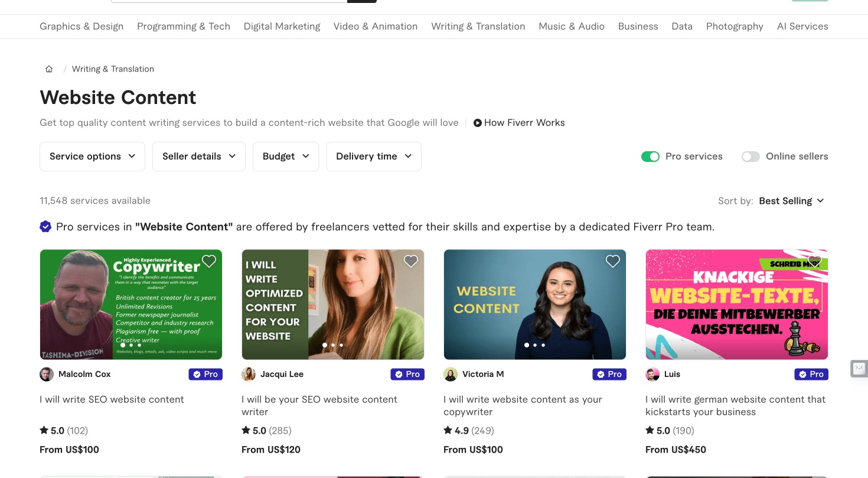This screenshot has width=868, height=478.
Task: Expand Seller details filter dropdown
Action: click(199, 157)
